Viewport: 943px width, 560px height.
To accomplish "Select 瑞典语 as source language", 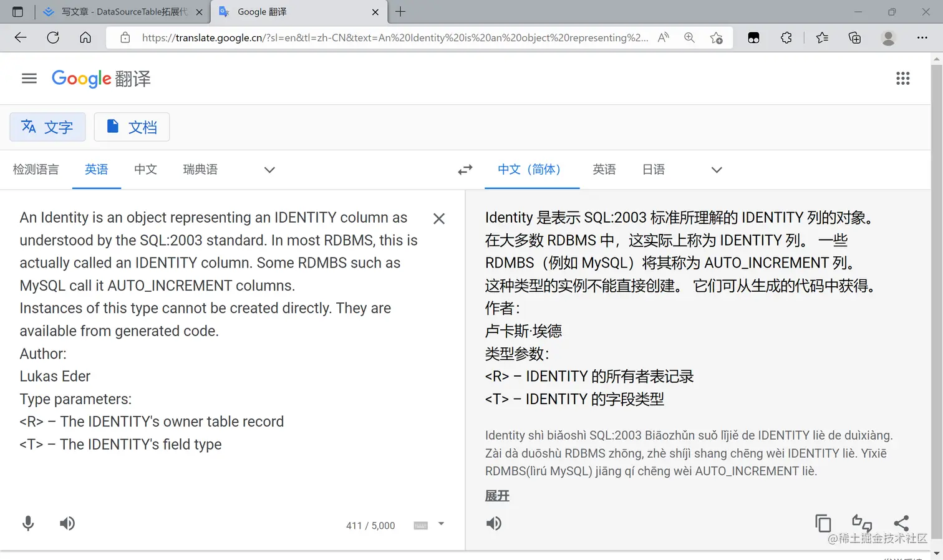I will [x=200, y=170].
